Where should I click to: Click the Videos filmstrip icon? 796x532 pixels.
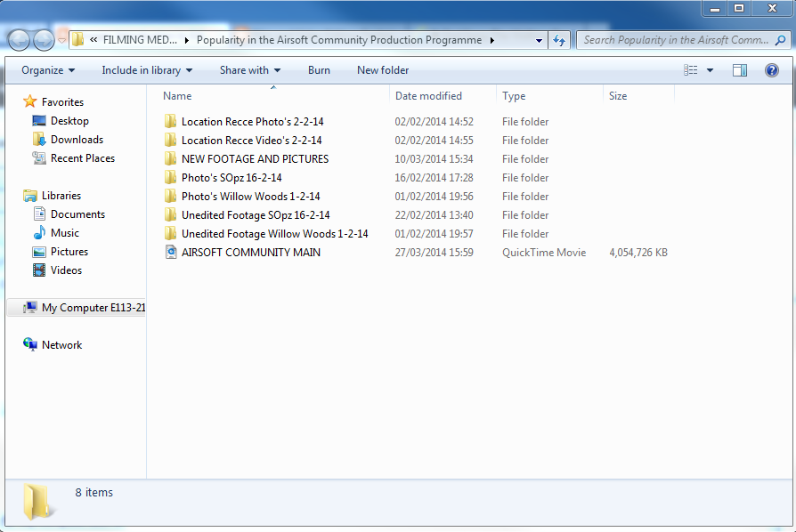(x=39, y=270)
